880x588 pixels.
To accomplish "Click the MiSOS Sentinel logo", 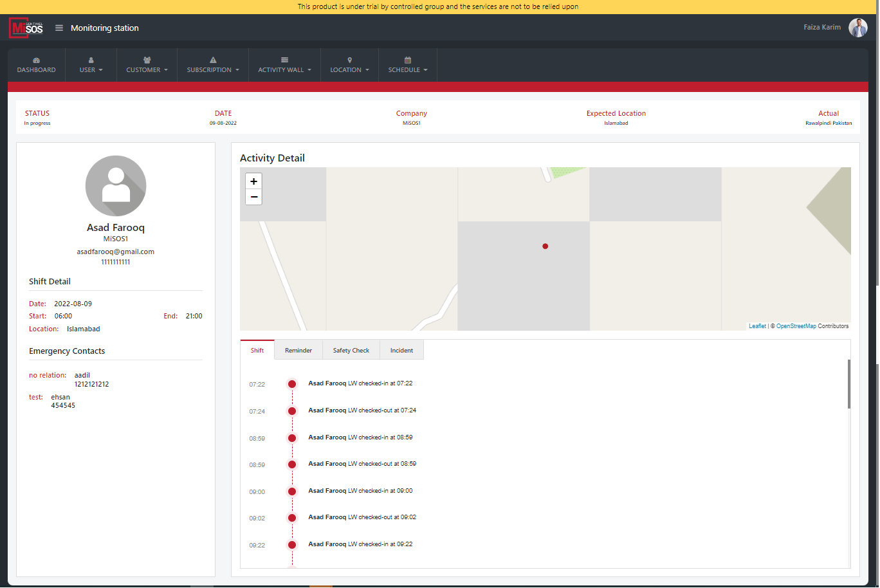I will (x=26, y=28).
